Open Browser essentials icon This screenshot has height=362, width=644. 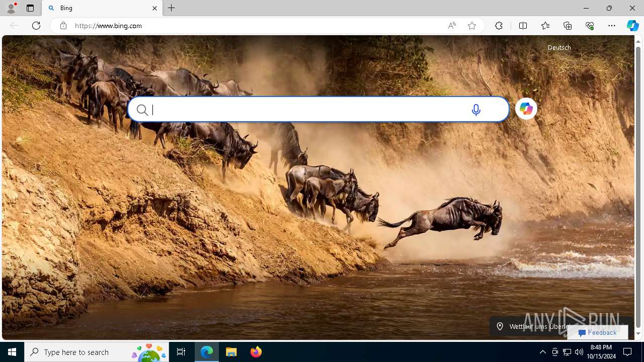590,26
